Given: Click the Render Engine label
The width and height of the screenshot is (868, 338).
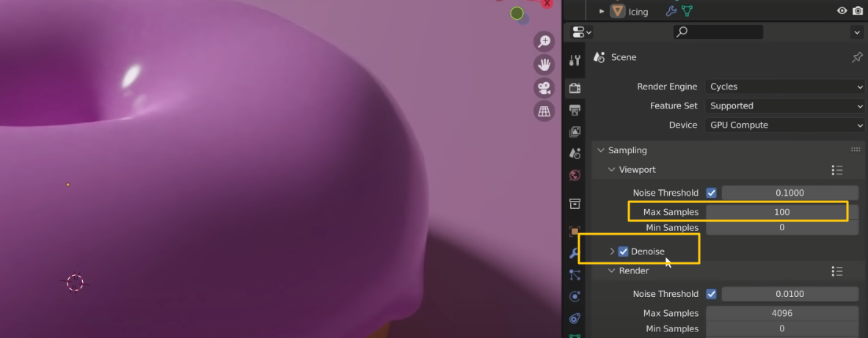Looking at the screenshot, I should 667,87.
